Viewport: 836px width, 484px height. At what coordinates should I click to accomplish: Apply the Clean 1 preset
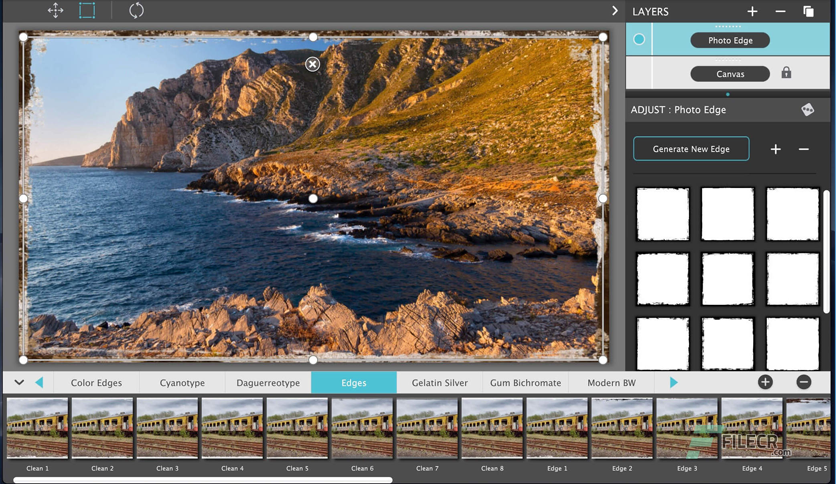[x=37, y=429]
